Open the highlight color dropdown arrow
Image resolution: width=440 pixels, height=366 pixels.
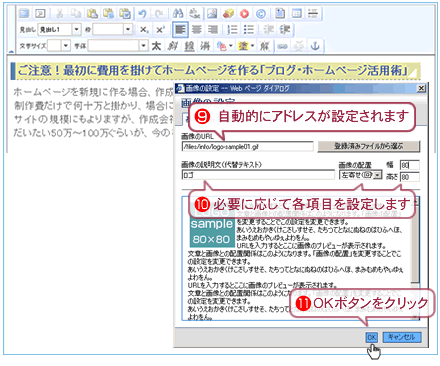coord(253,46)
